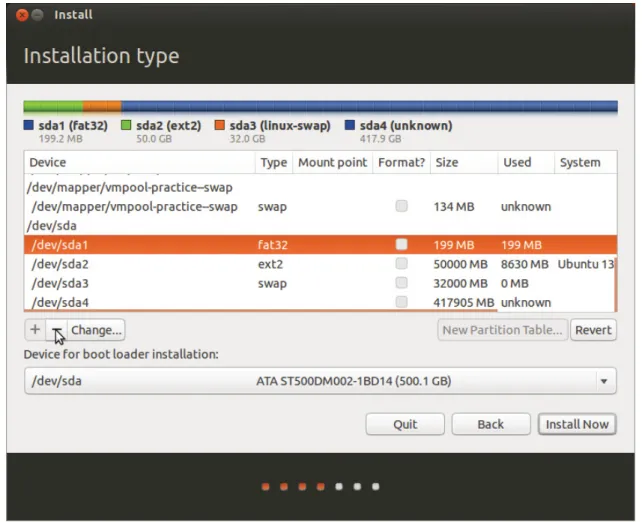Click the 50000 MB size cell

pos(460,264)
